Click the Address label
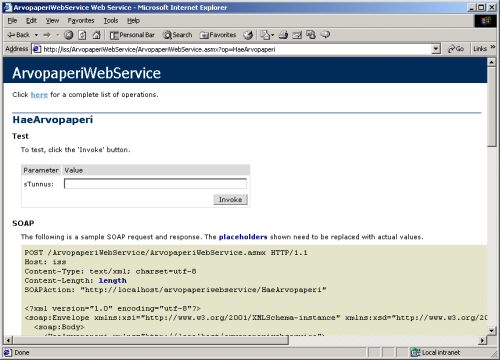Screen dimensions: 500x360 [17, 49]
